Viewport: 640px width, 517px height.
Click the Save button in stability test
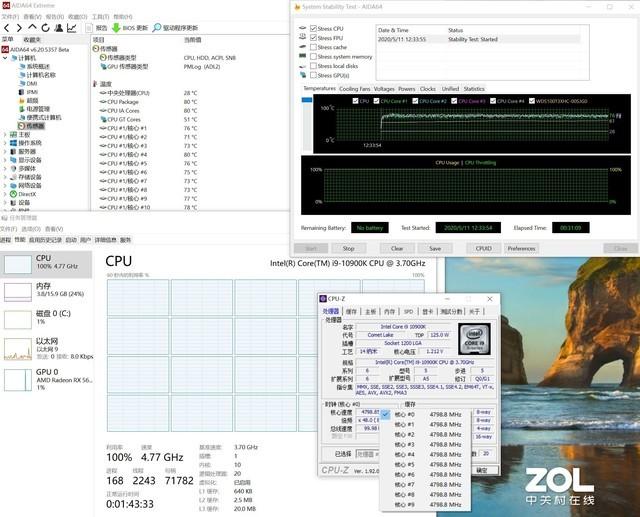coord(435,248)
